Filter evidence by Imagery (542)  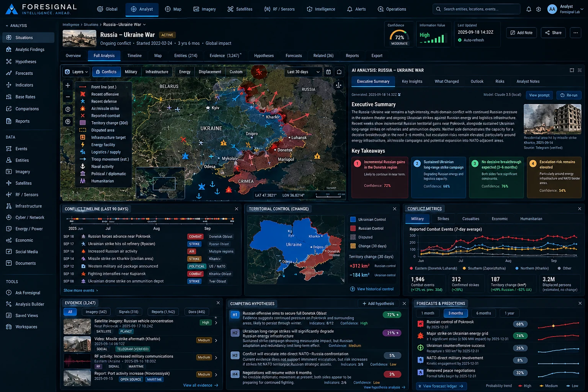(96, 312)
